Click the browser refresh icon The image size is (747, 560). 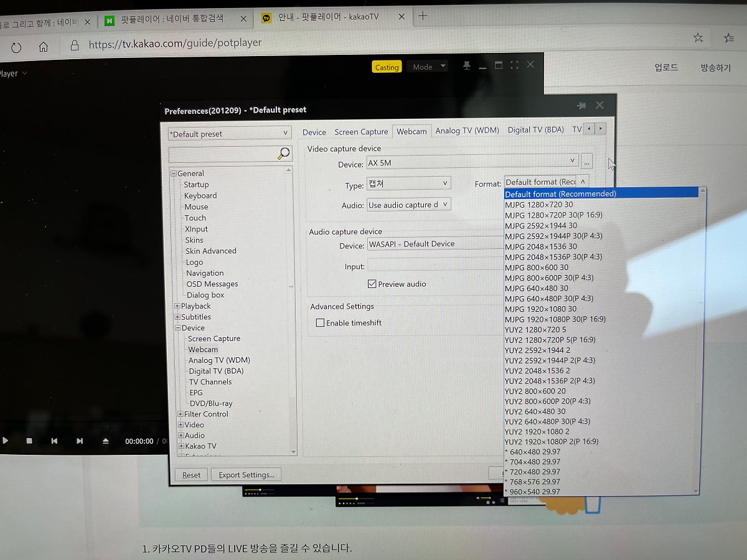(x=16, y=47)
